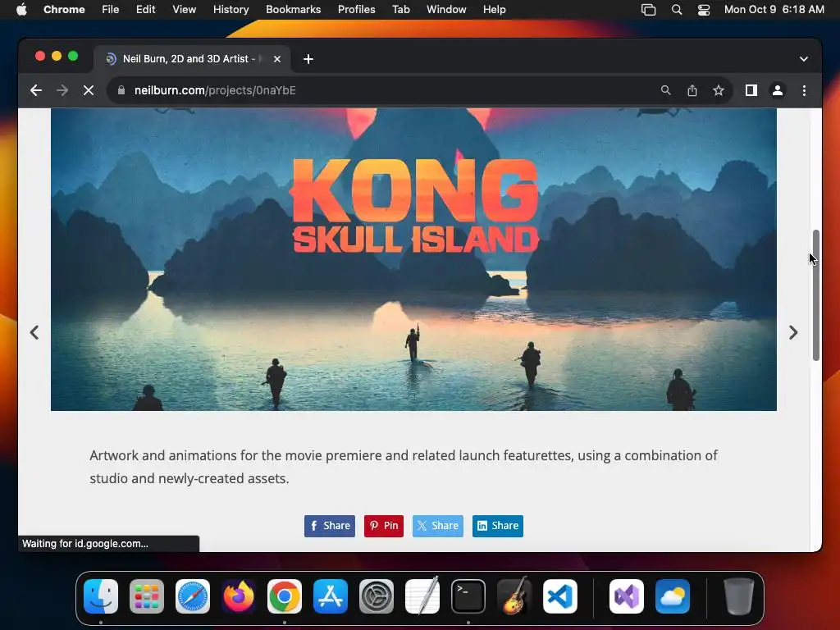840x630 pixels.
Task: View site information lock icon
Action: pos(121,90)
